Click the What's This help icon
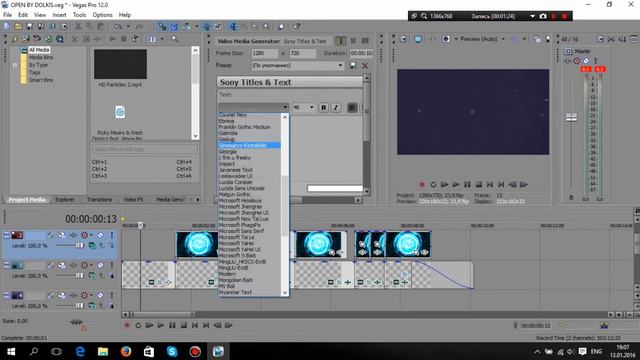This screenshot has height=360, width=640. (x=297, y=26)
